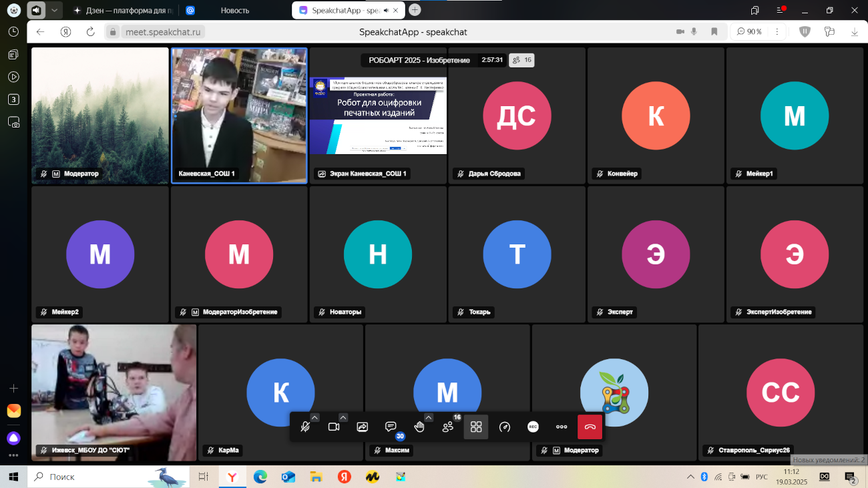Expand camera options arrow

click(343, 418)
